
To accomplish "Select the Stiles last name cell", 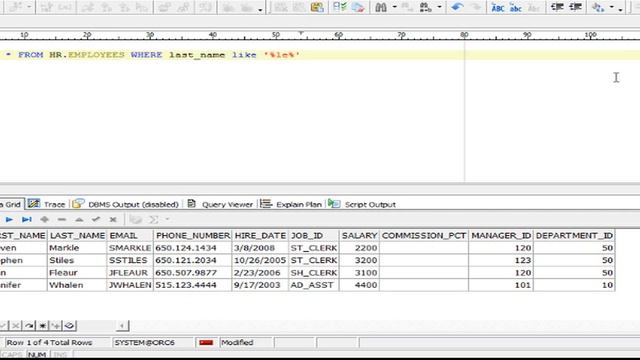I will click(x=77, y=260).
